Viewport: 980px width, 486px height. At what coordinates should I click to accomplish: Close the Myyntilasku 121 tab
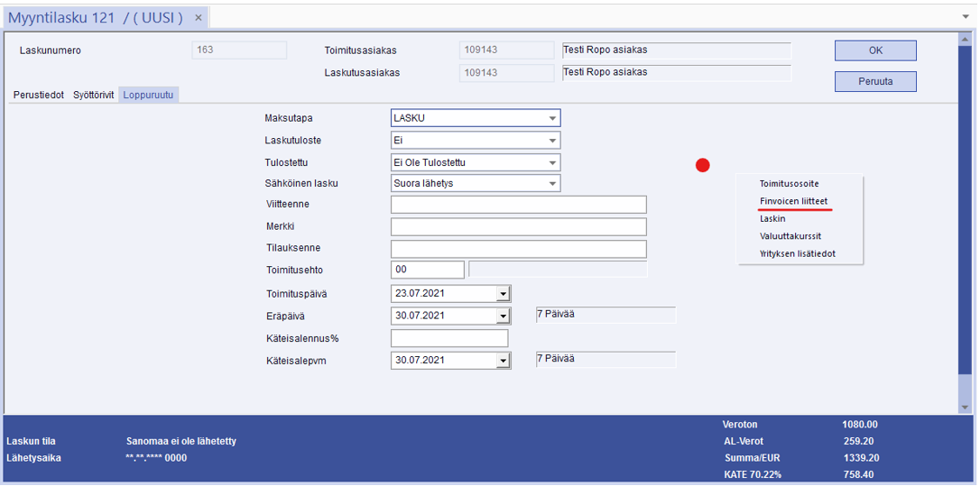pyautogui.click(x=199, y=18)
